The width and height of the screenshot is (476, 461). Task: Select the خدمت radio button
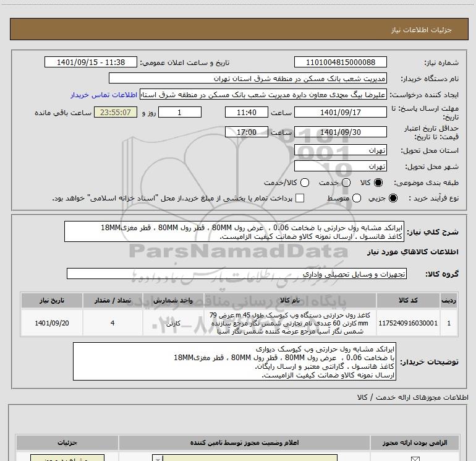346,183
